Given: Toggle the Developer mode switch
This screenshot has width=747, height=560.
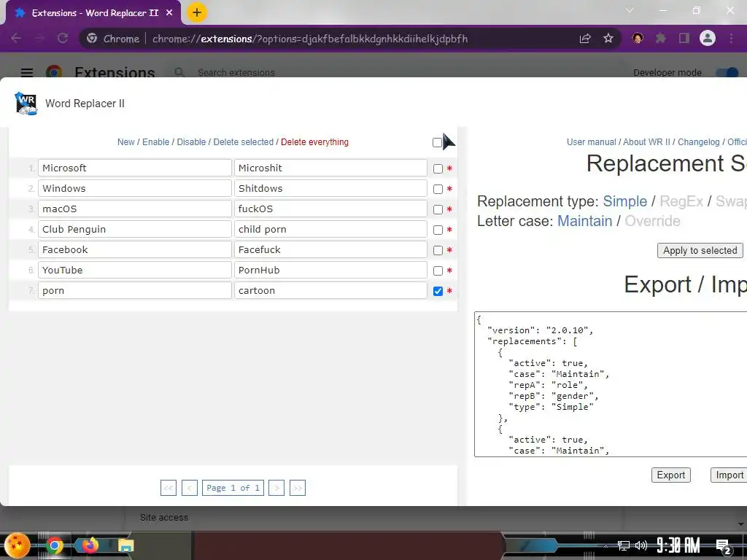Looking at the screenshot, I should (727, 72).
